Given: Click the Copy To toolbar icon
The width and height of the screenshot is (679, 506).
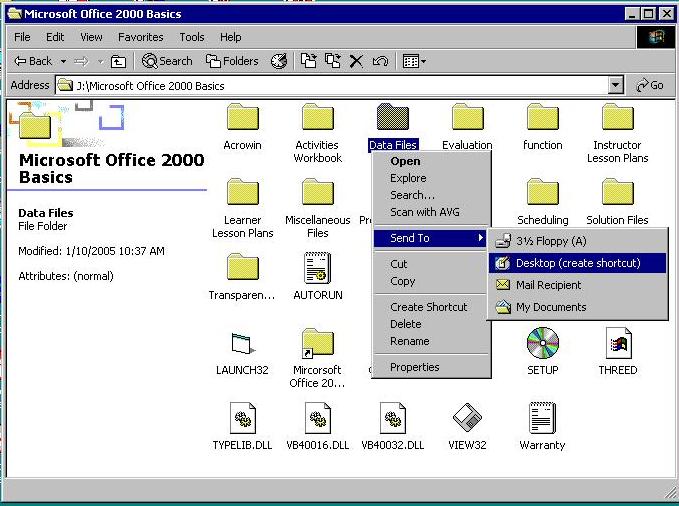Looking at the screenshot, I should click(x=333, y=61).
